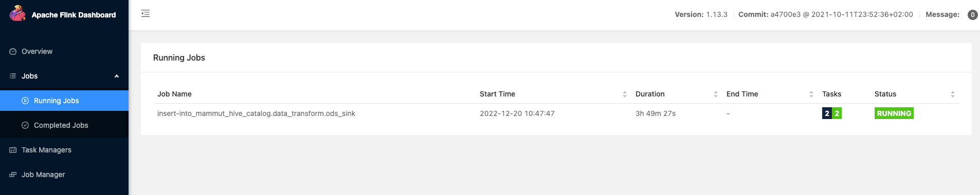Collapse the Jobs submenu chevron
Viewport: 980px width, 195px height.
pyautogui.click(x=117, y=76)
